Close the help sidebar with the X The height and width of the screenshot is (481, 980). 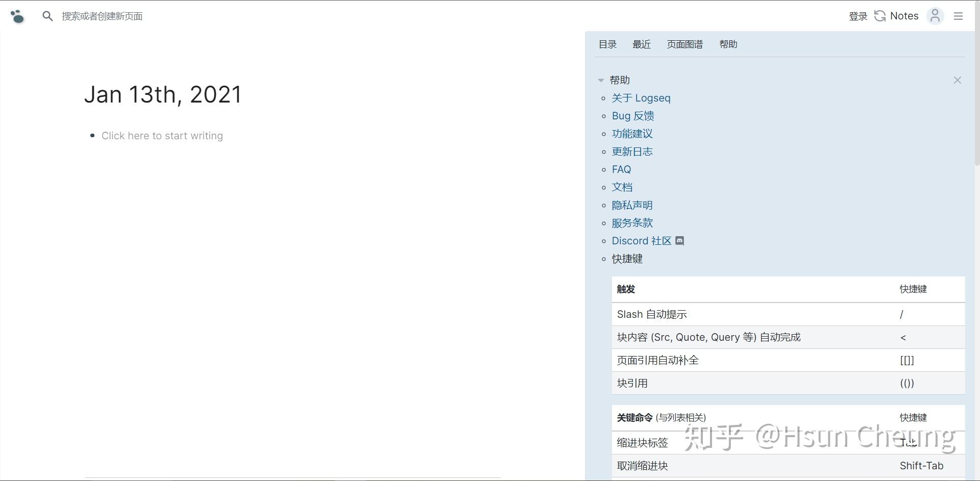(957, 80)
